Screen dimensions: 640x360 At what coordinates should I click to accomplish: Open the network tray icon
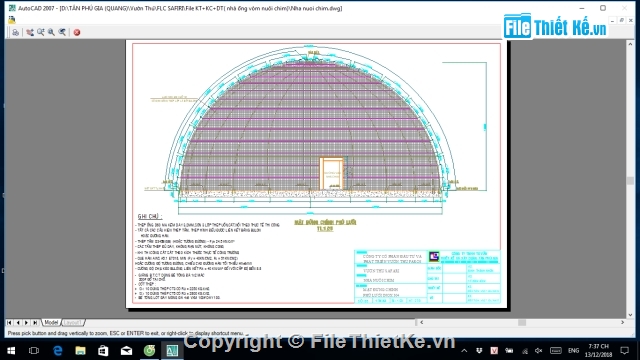coord(525,351)
